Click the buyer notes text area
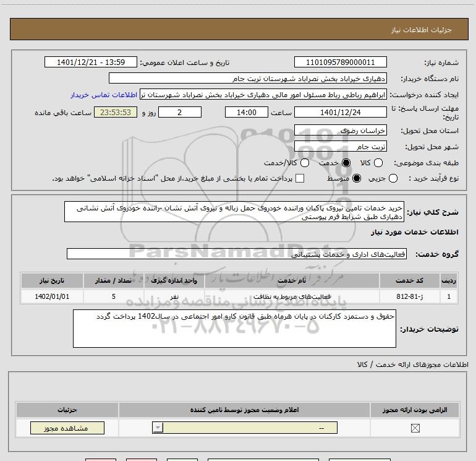Viewport: 476px width, 461px height. pos(234,329)
